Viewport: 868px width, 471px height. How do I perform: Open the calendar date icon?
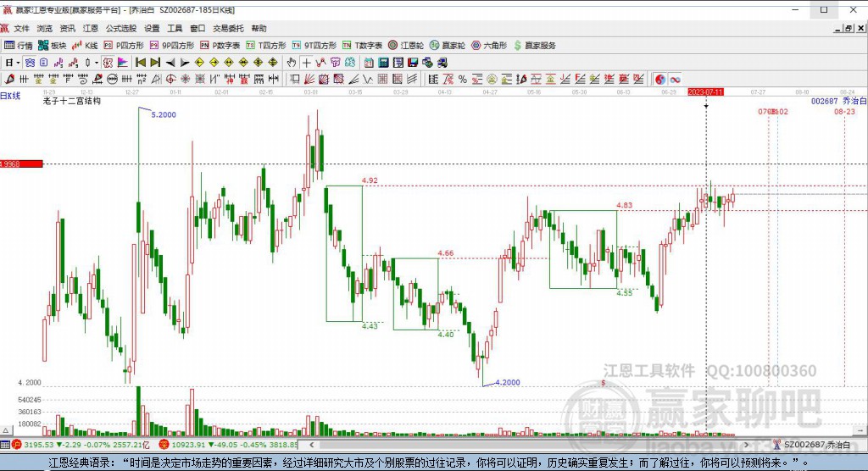click(369, 63)
